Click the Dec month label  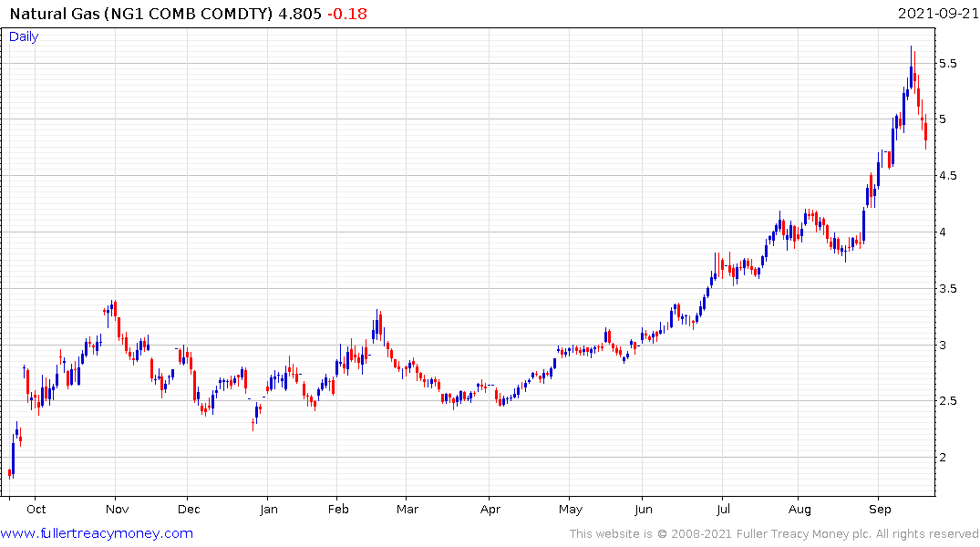[x=189, y=509]
